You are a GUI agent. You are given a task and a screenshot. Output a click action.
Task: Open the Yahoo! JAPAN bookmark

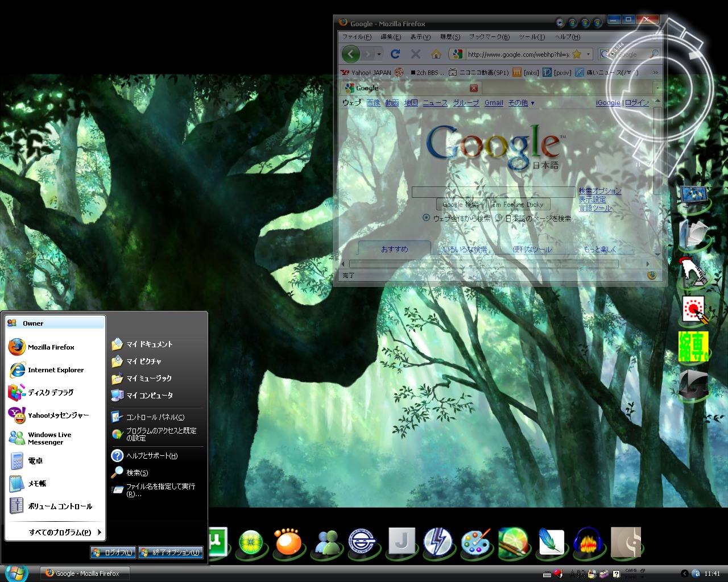[x=366, y=72]
